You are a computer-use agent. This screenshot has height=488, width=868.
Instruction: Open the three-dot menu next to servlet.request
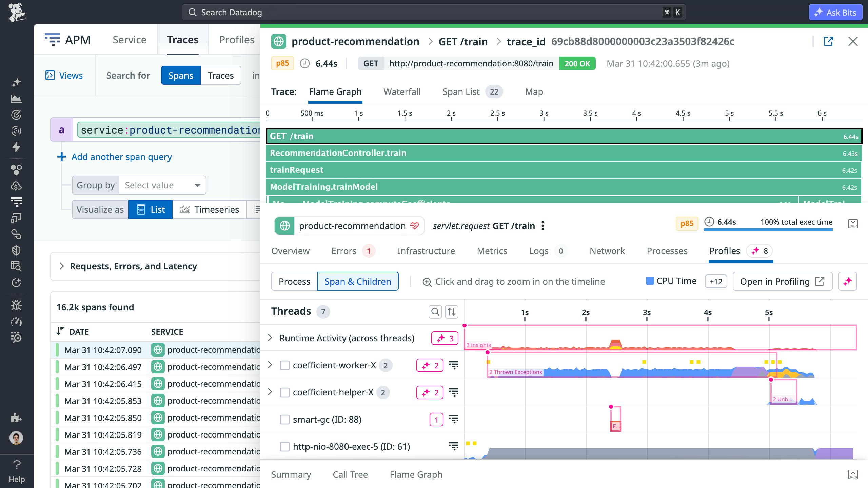coord(543,226)
